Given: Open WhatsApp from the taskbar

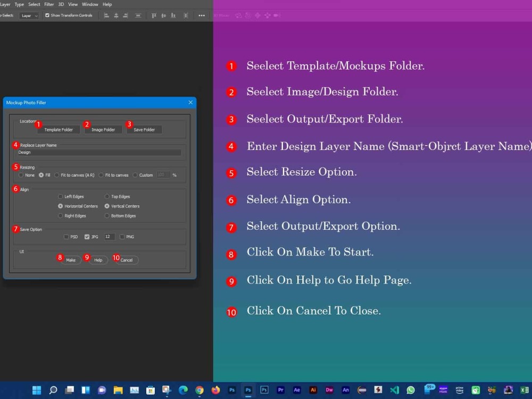Looking at the screenshot, I should 411,390.
